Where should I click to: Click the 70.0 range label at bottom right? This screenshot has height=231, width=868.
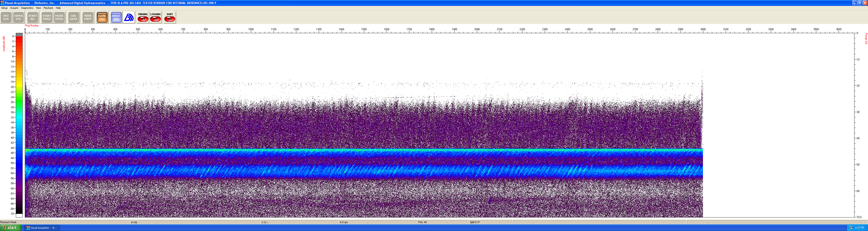coord(859,217)
